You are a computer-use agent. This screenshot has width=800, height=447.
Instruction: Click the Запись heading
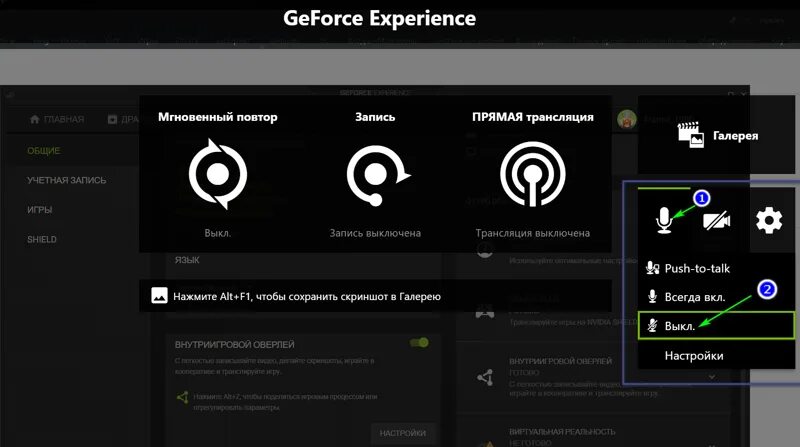pos(375,117)
